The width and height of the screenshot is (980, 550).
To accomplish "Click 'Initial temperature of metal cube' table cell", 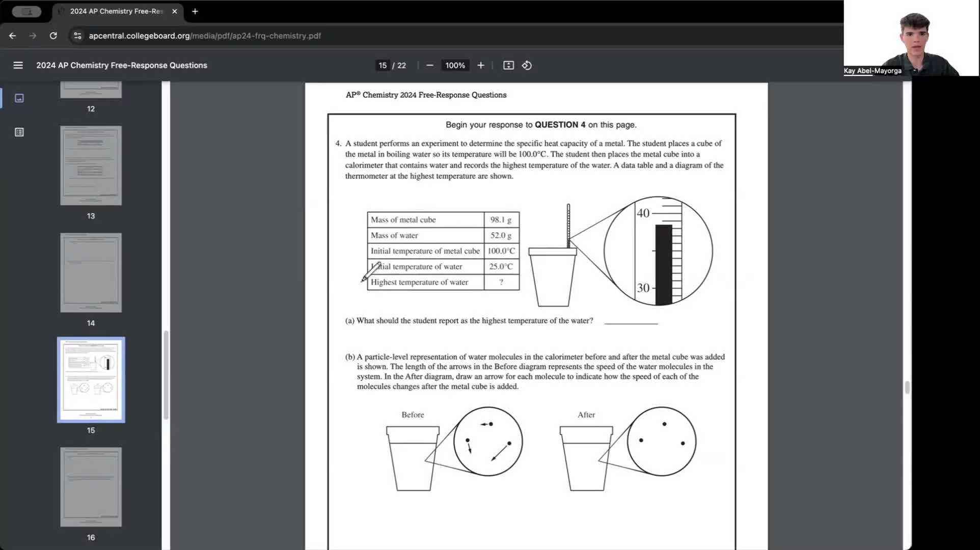I will (425, 251).
